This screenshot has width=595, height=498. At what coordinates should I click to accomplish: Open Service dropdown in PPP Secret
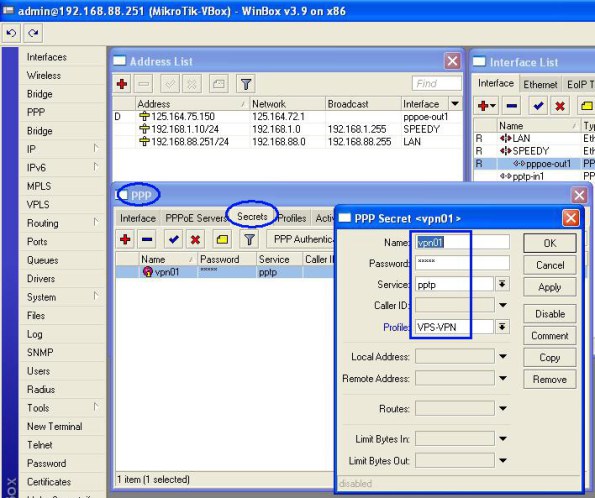(x=502, y=284)
